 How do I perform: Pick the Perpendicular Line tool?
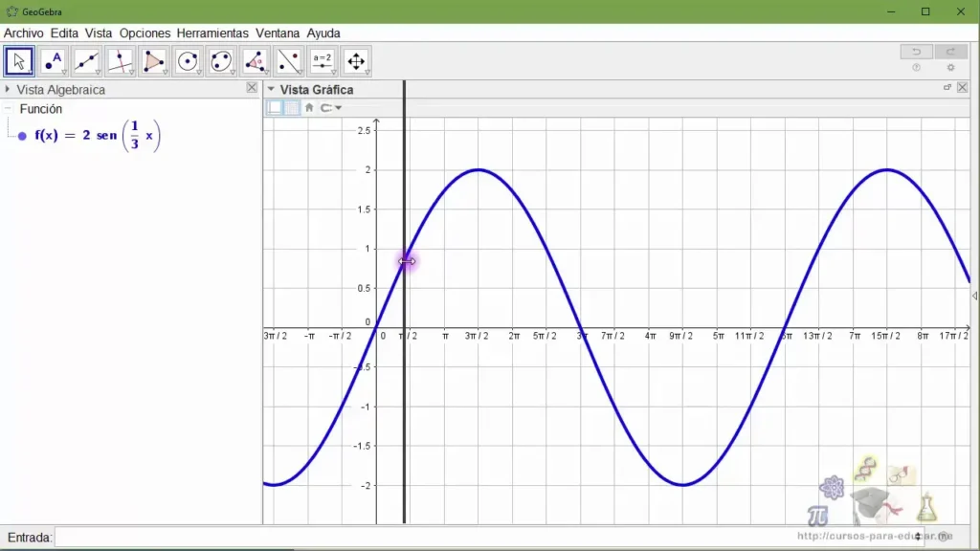coord(121,61)
